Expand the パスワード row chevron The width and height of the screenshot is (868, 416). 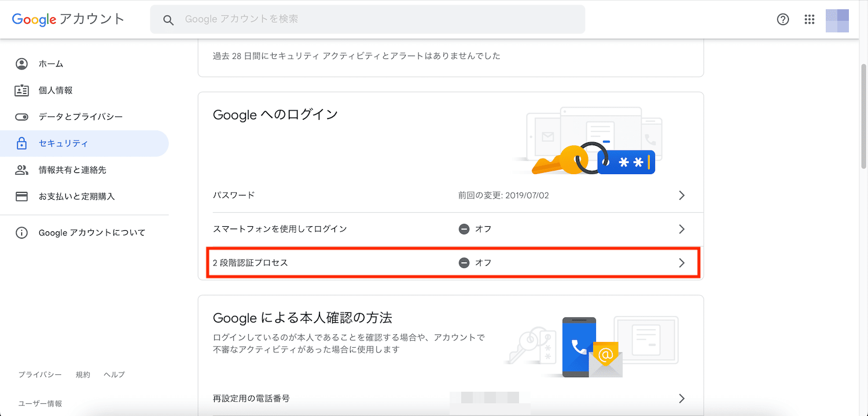(682, 196)
